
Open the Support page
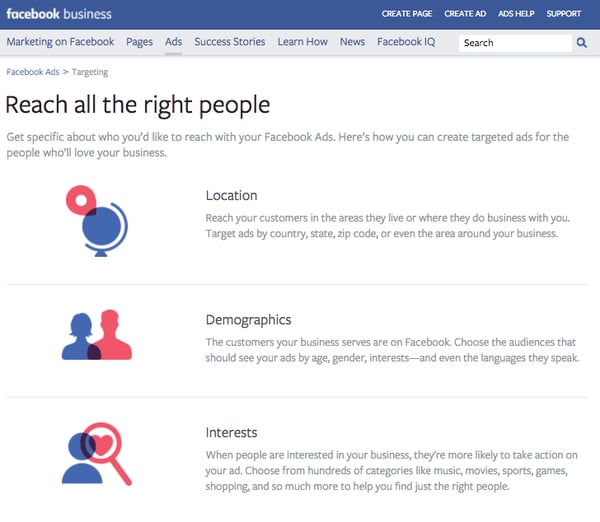pos(564,14)
